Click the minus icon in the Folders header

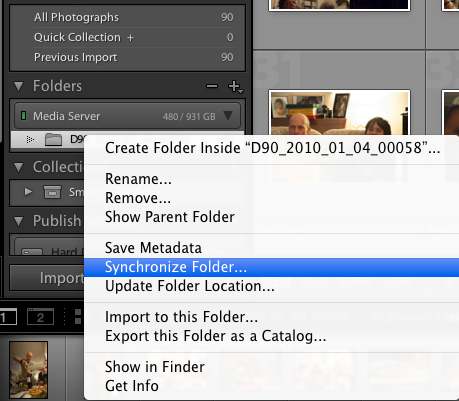pyautogui.click(x=212, y=86)
